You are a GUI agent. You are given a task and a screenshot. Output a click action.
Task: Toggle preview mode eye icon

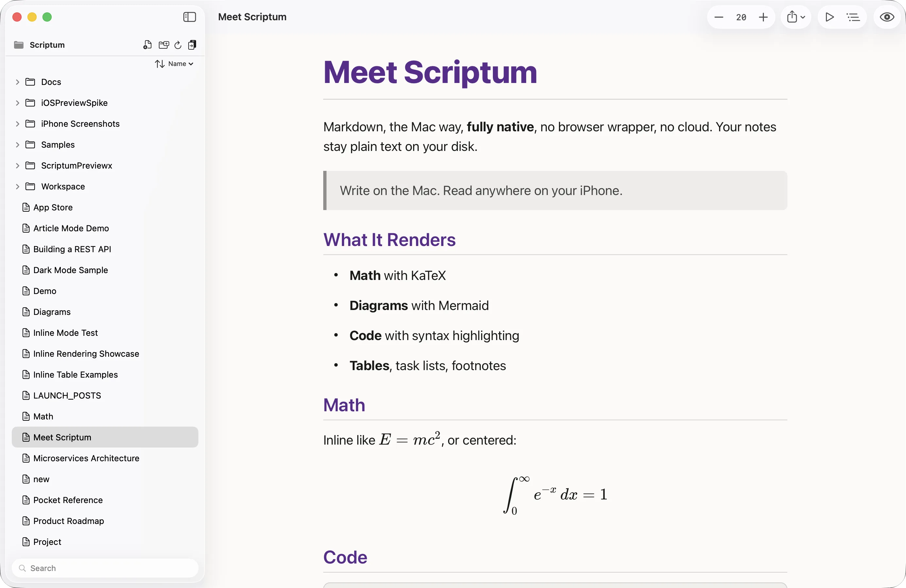coord(887,17)
